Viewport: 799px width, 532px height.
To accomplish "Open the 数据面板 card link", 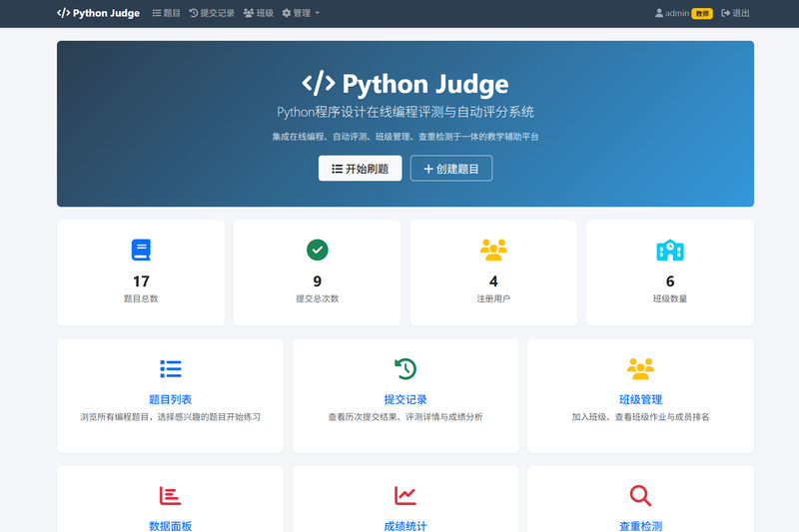I will click(x=170, y=526).
